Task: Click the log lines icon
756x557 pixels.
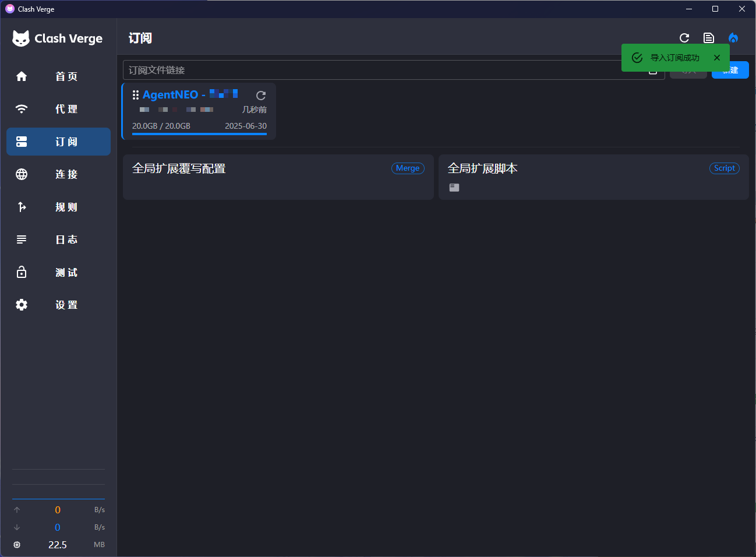Action: click(x=22, y=239)
